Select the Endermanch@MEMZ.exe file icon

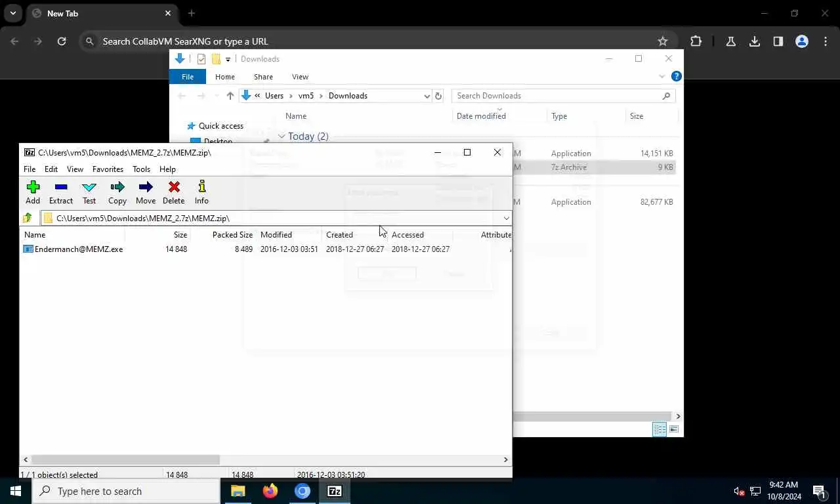[x=28, y=249]
